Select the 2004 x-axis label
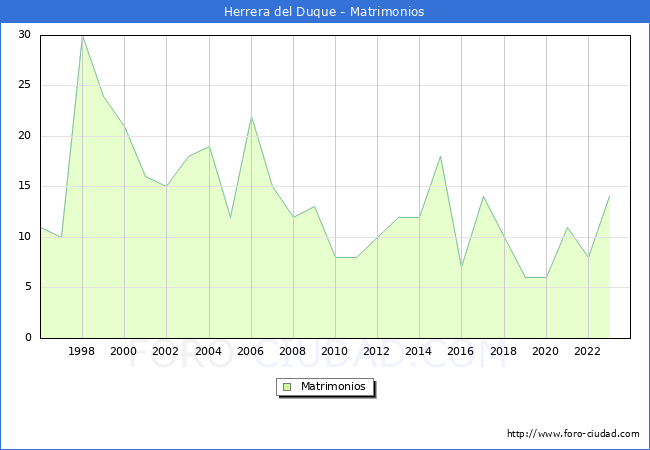The image size is (650, 450). coord(208,351)
